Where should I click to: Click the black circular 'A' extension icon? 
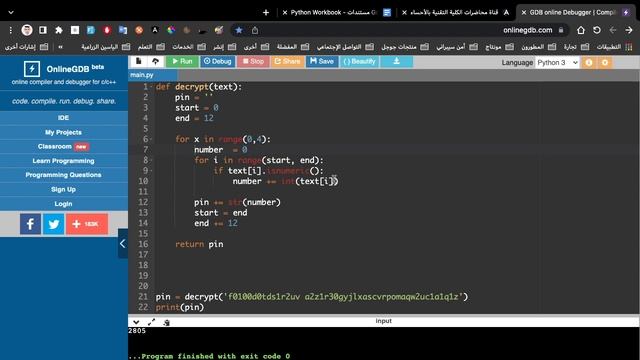click(x=155, y=30)
